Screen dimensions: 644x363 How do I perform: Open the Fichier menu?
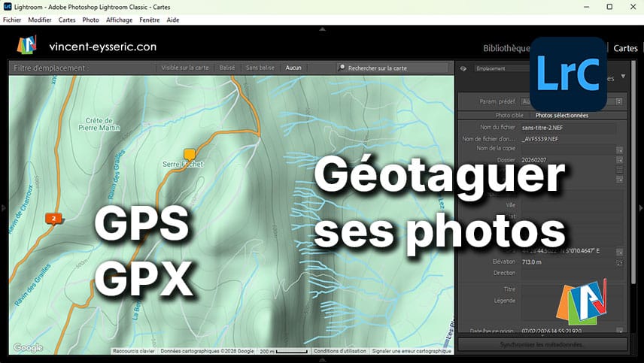[x=12, y=20]
